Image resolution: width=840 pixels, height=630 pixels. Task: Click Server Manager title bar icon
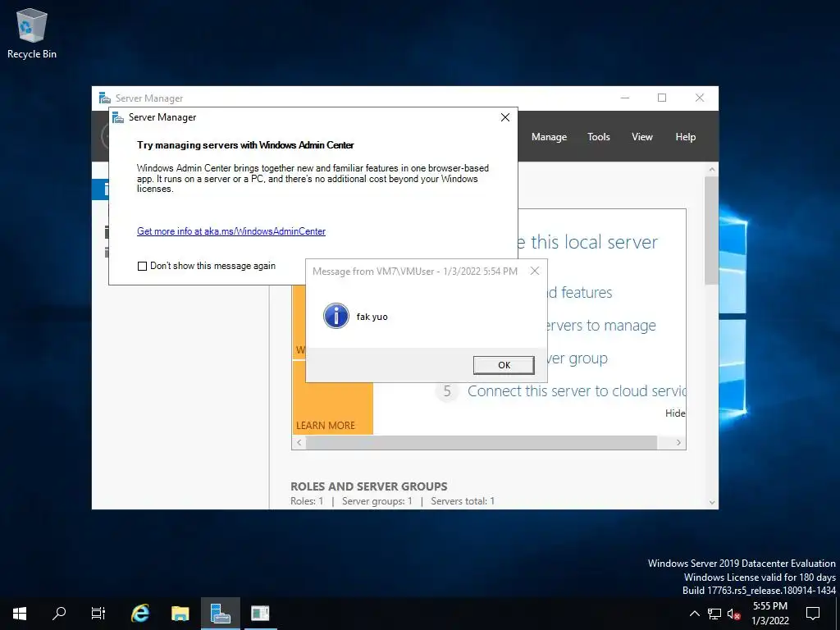coord(104,98)
